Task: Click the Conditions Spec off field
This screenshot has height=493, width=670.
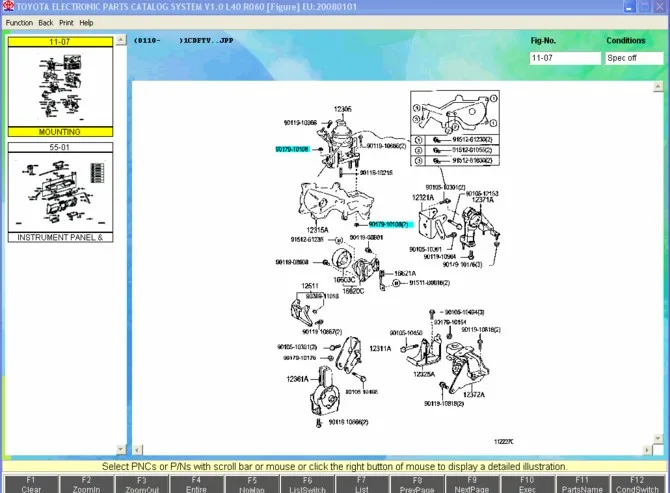Action: click(634, 58)
